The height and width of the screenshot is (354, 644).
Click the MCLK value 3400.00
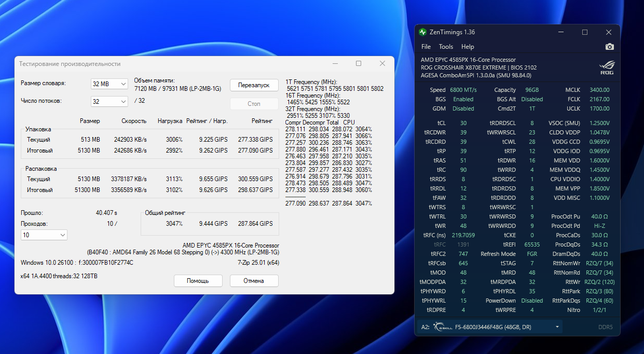tap(599, 90)
